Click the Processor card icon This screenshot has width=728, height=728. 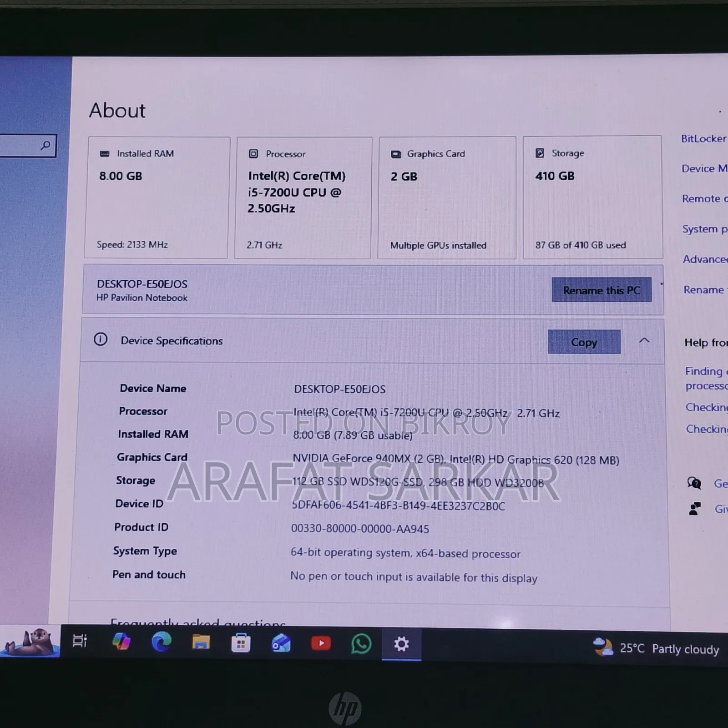point(253,154)
